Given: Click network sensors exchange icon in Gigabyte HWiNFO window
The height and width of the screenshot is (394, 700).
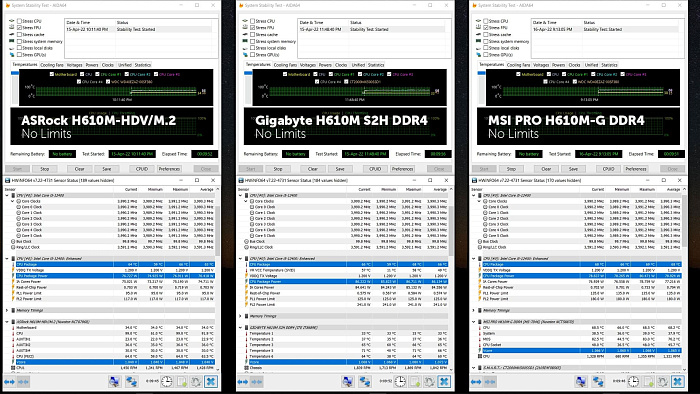Looking at the screenshot, I should click(x=365, y=382).
